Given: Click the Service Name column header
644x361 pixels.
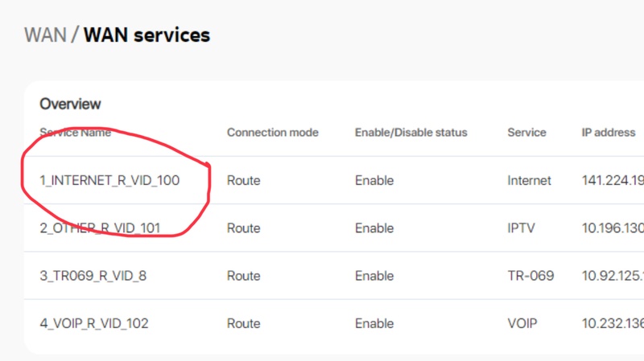Looking at the screenshot, I should click(76, 132).
